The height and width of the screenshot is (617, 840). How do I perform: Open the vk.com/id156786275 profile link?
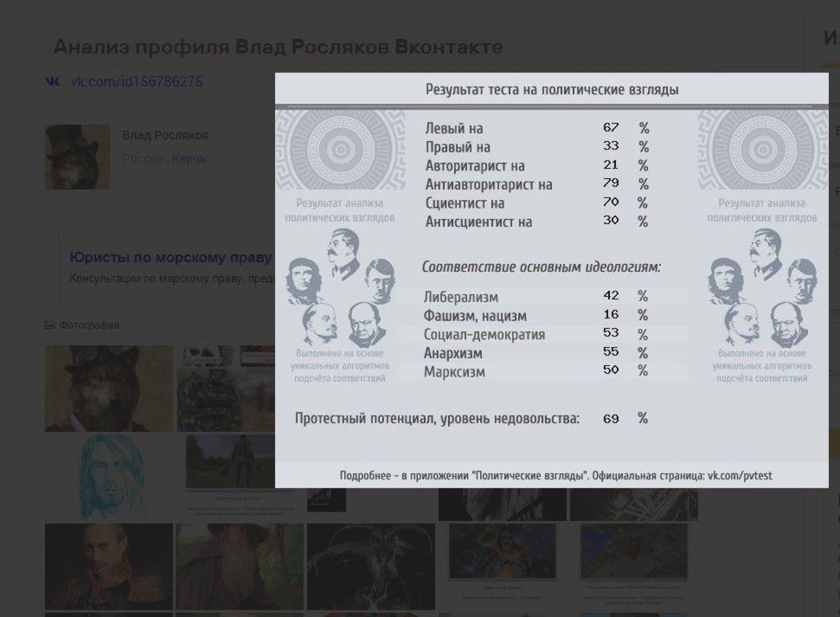[136, 82]
